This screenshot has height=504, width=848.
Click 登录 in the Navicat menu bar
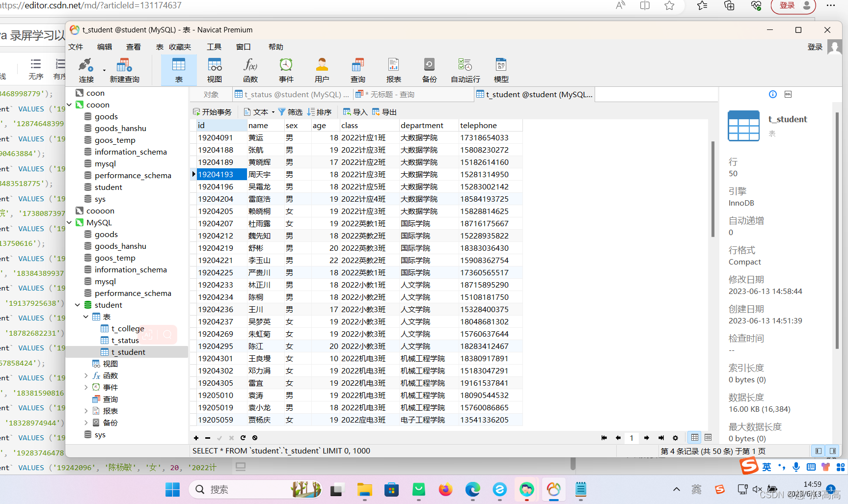click(815, 47)
